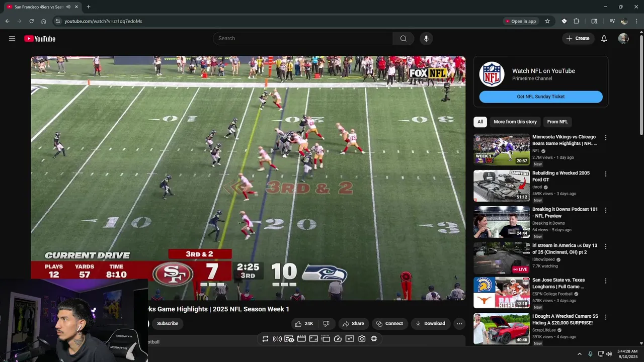Open options for Wrecked Camaro SS video

pos(606,317)
